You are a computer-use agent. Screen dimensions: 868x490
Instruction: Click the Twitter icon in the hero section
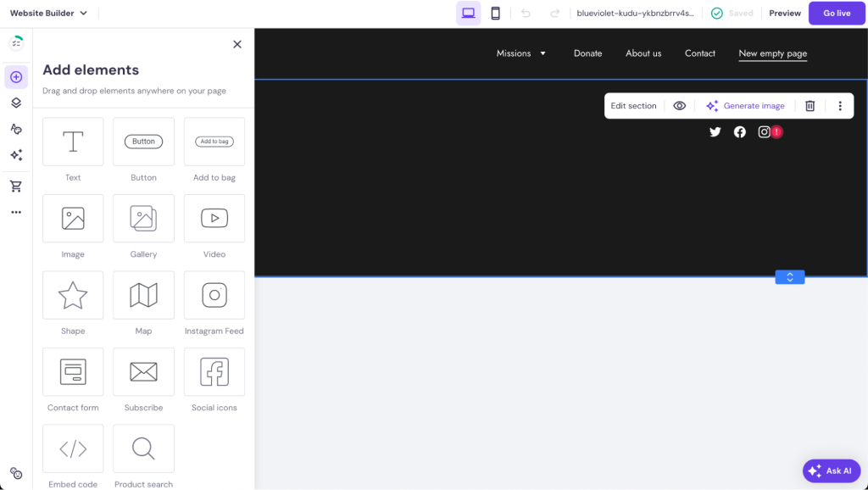click(x=715, y=131)
